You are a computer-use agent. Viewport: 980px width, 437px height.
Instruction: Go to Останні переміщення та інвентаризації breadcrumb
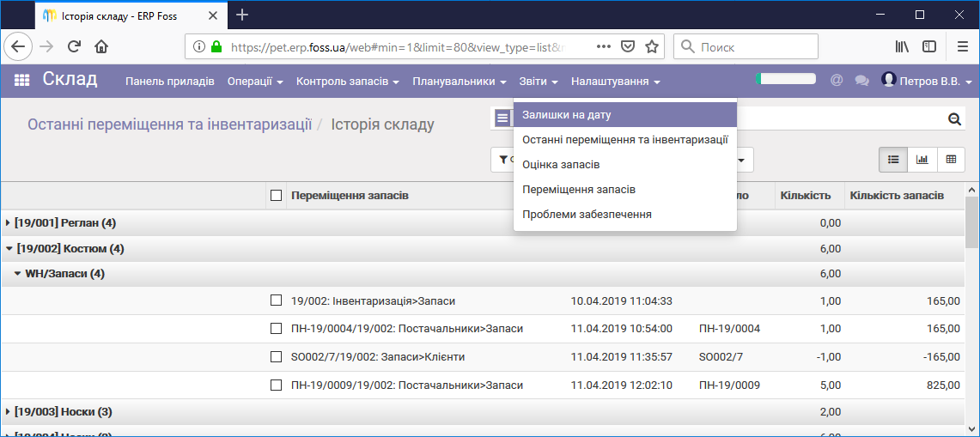(x=169, y=124)
